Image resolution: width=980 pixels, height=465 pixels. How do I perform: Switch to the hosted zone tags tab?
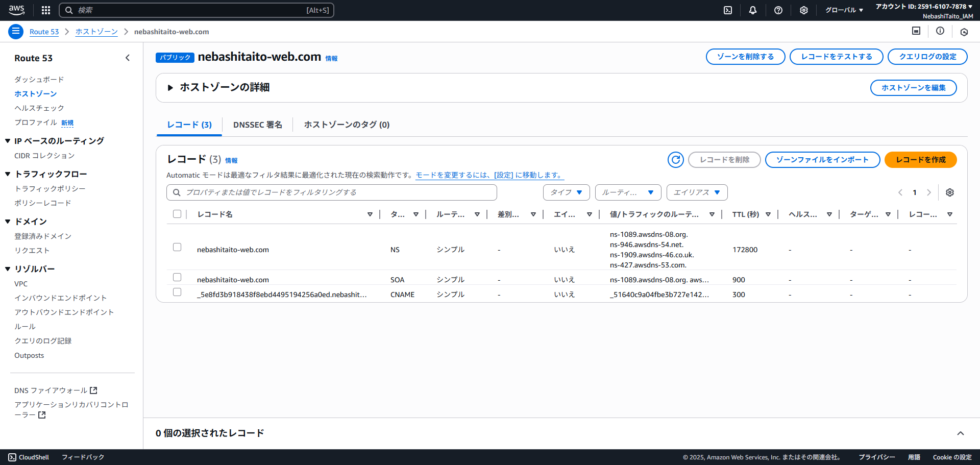click(347, 125)
